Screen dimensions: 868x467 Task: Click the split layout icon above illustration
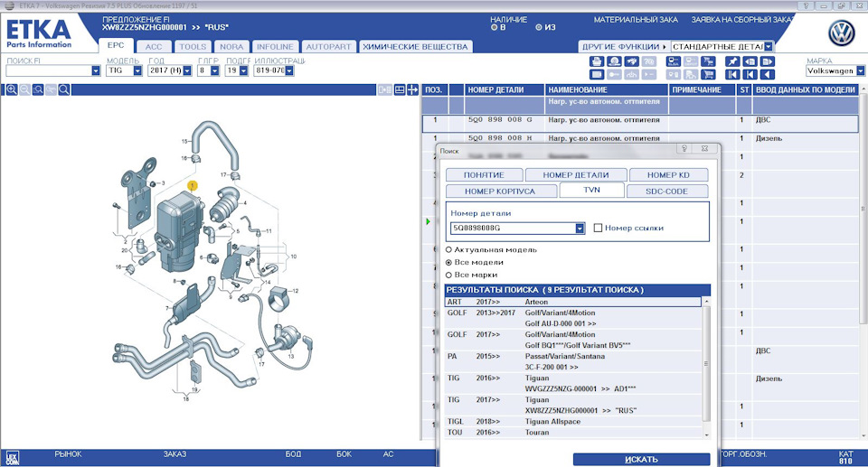click(x=400, y=89)
